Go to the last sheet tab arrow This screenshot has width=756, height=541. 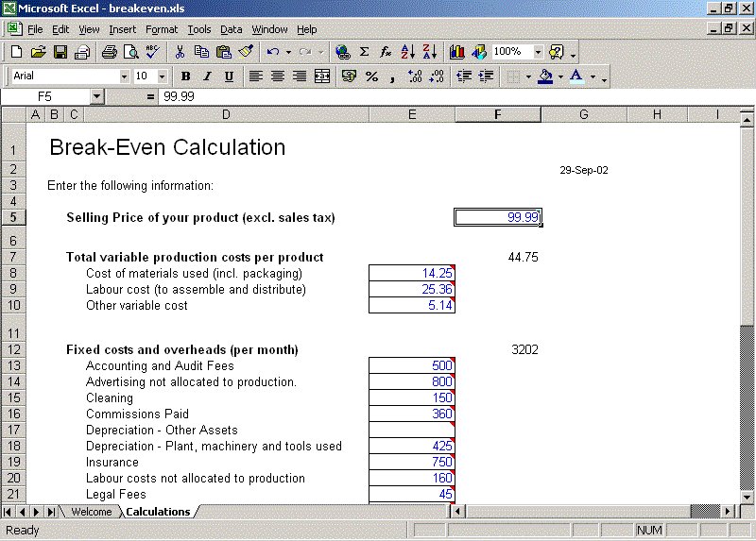click(x=51, y=512)
